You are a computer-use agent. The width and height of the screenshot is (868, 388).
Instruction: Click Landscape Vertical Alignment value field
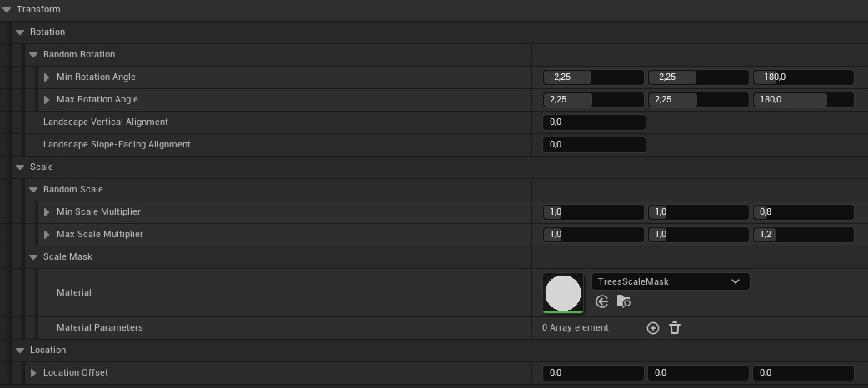click(594, 122)
